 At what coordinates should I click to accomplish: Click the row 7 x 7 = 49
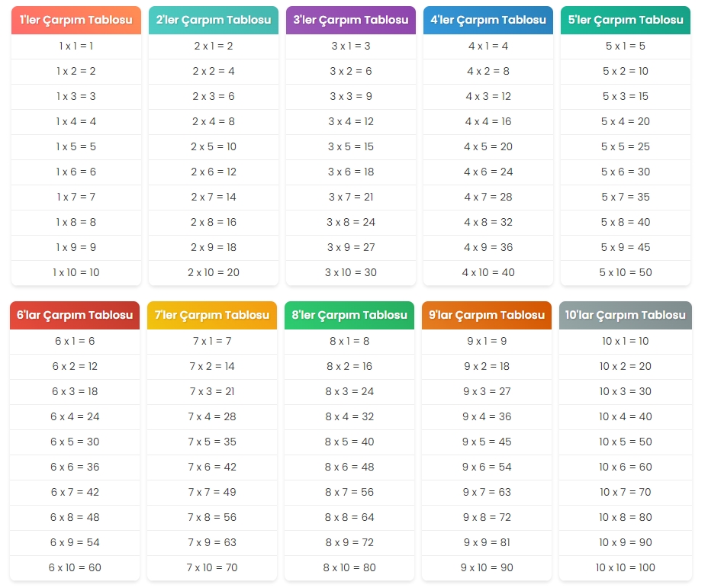pos(212,492)
